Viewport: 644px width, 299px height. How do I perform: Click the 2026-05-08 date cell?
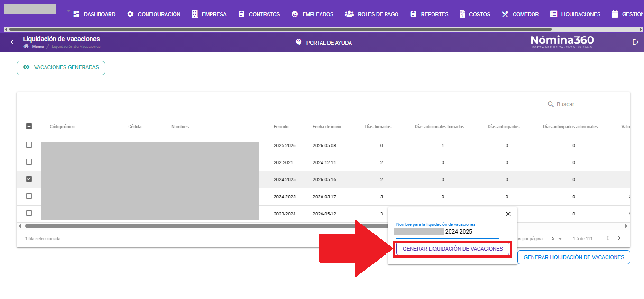324,145
